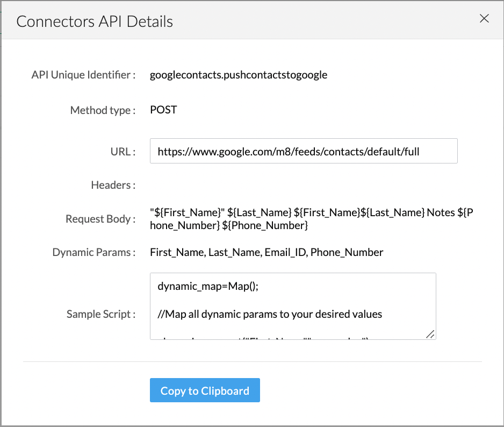Image resolution: width=504 pixels, height=427 pixels.
Task: Close the Connectors API Details dialog
Action: tap(484, 19)
